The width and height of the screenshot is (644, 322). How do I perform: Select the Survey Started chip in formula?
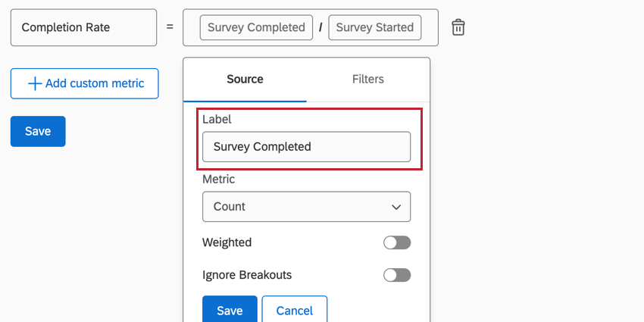(374, 27)
